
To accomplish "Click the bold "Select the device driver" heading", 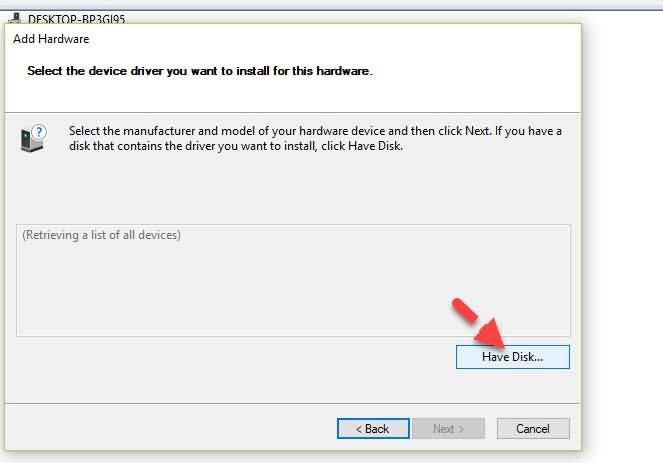I will [200, 71].
